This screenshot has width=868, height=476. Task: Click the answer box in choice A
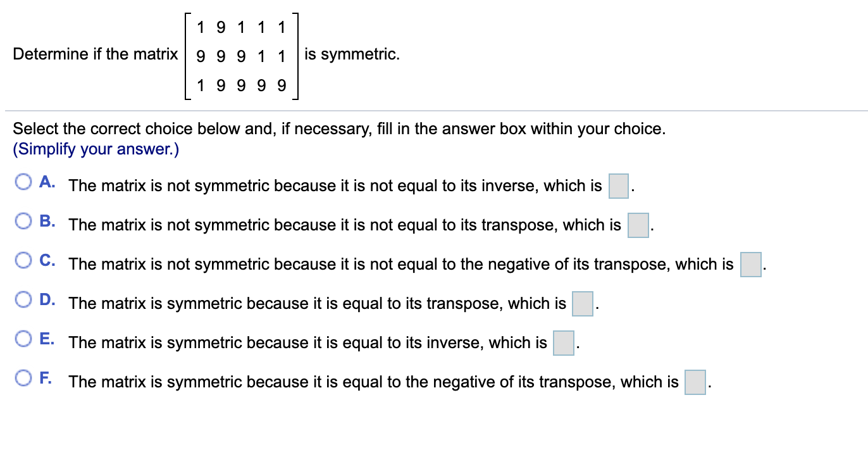pos(618,186)
